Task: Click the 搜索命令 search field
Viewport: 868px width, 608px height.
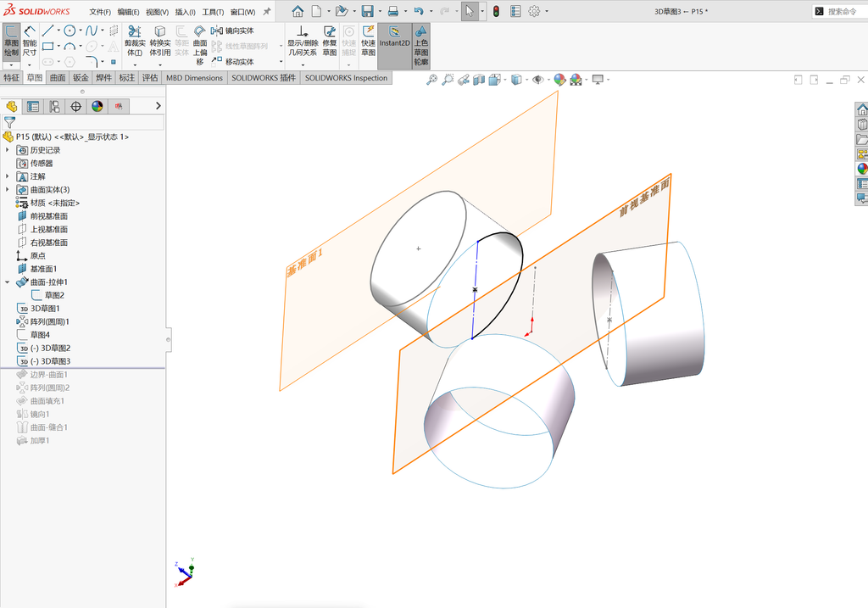Action: tap(842, 11)
